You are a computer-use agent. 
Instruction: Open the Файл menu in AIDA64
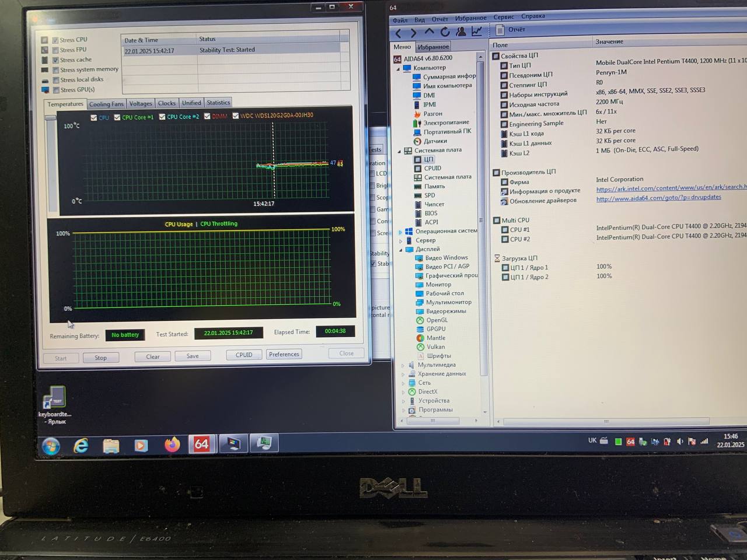click(x=400, y=20)
